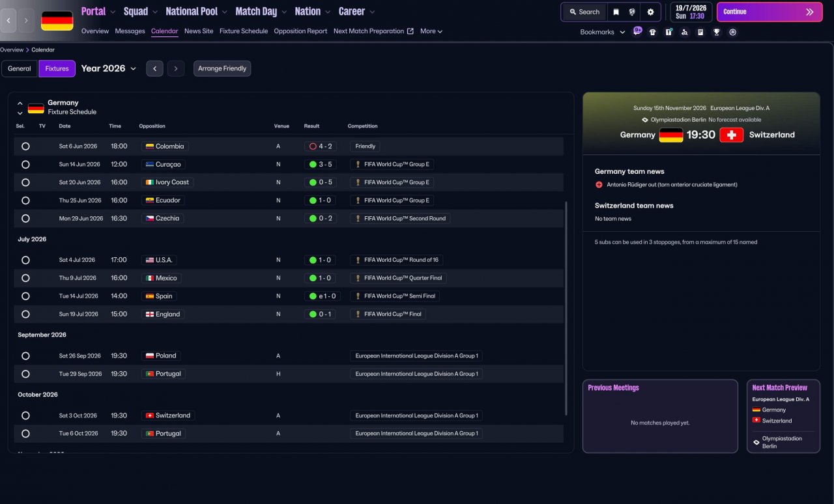Switch to the Messages tab

coord(130,31)
